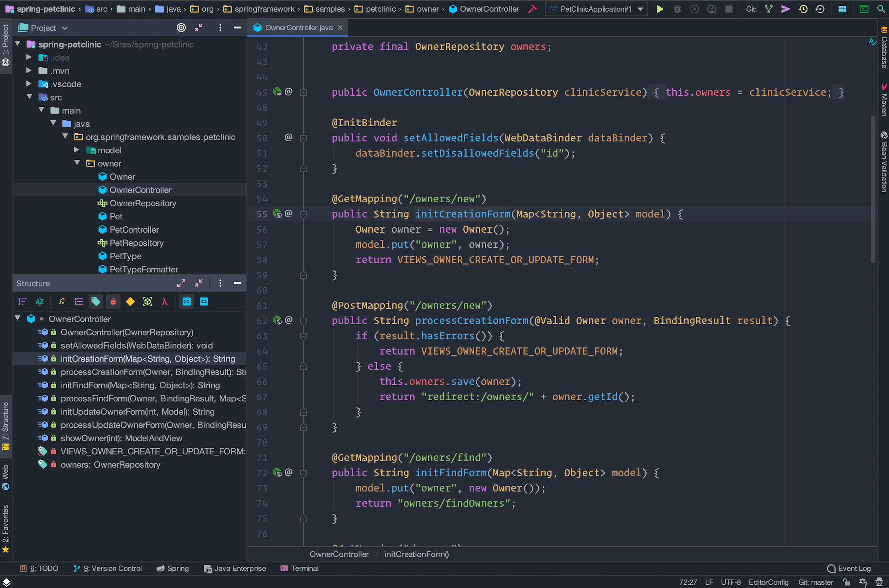Open the Spring tool window
889x588 pixels.
(173, 568)
